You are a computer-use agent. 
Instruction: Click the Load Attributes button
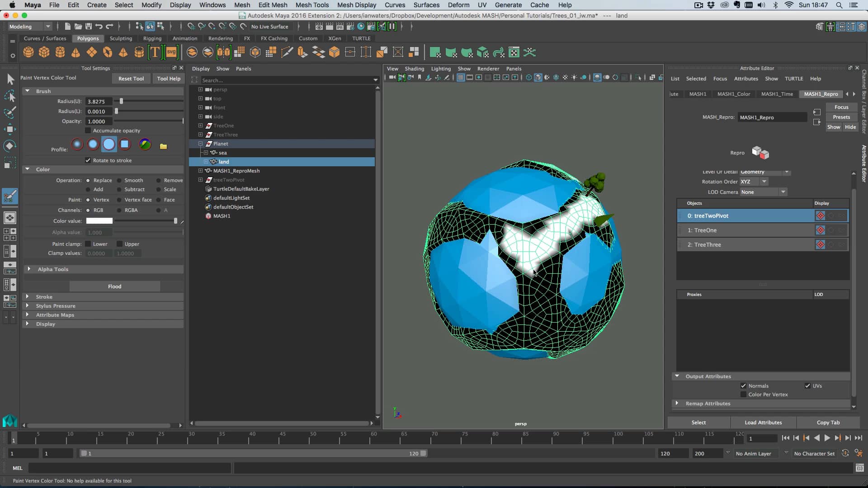pos(763,422)
